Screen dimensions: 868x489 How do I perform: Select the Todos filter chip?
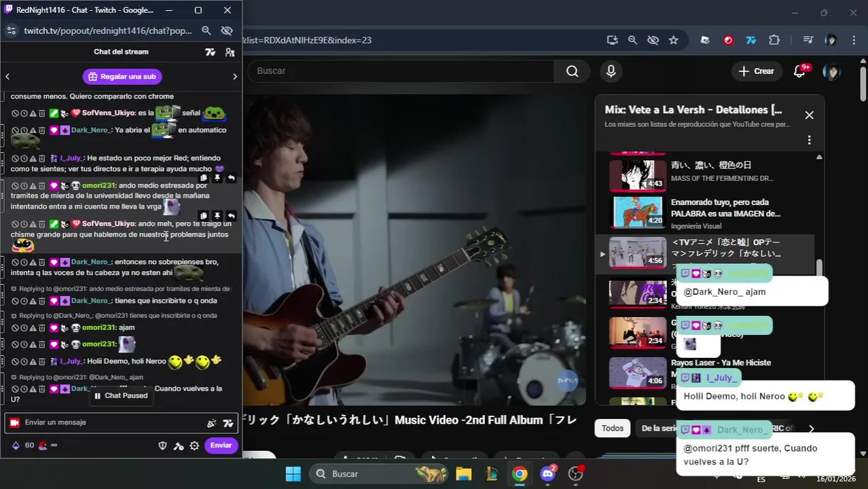pyautogui.click(x=612, y=429)
